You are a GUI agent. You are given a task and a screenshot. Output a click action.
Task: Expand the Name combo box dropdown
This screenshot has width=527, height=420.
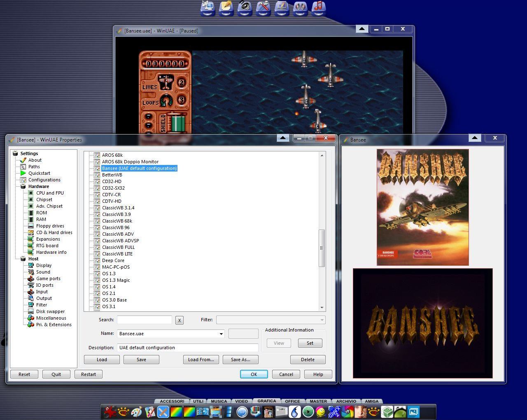221,334
